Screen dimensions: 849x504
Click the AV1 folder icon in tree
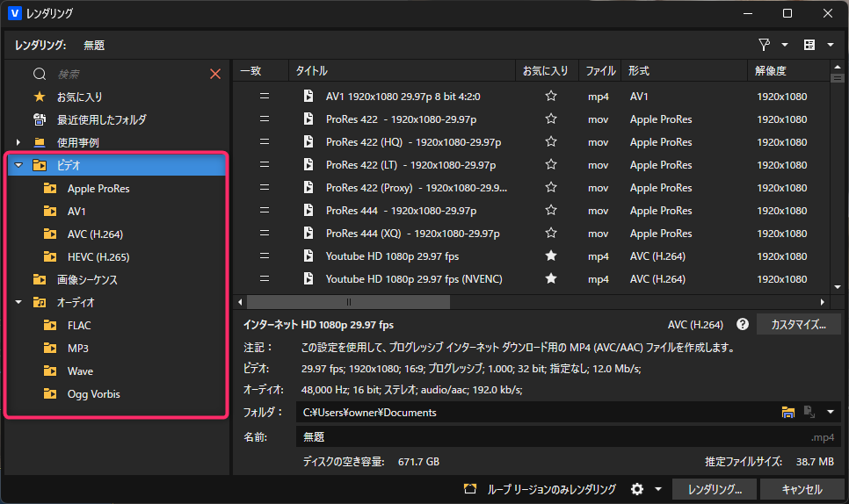pyautogui.click(x=50, y=212)
